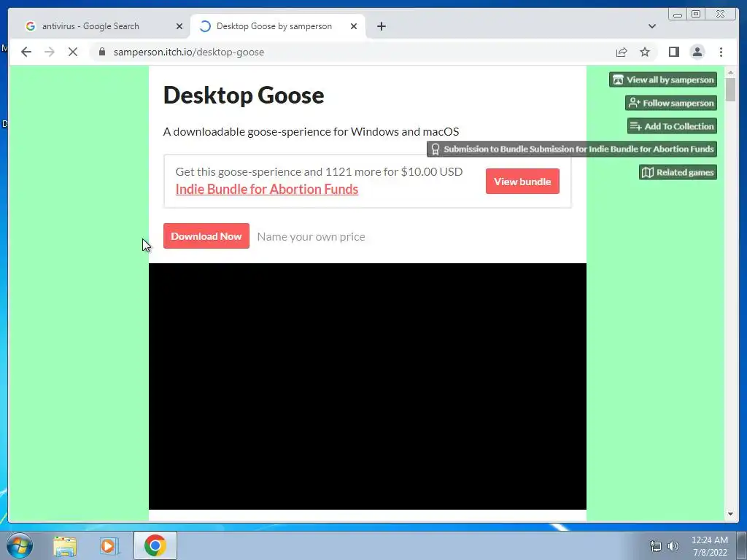The width and height of the screenshot is (747, 560).
Task: Minimize the Chrome window
Action: [x=677, y=15]
